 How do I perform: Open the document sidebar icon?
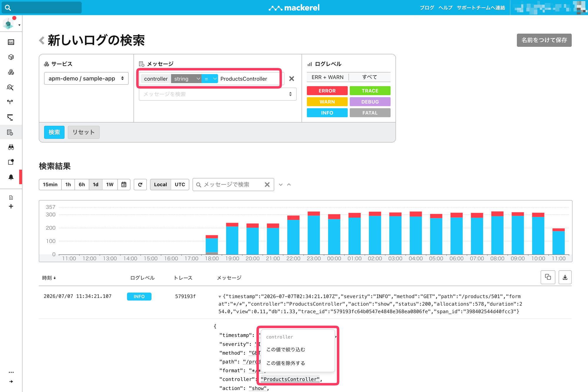click(11, 198)
